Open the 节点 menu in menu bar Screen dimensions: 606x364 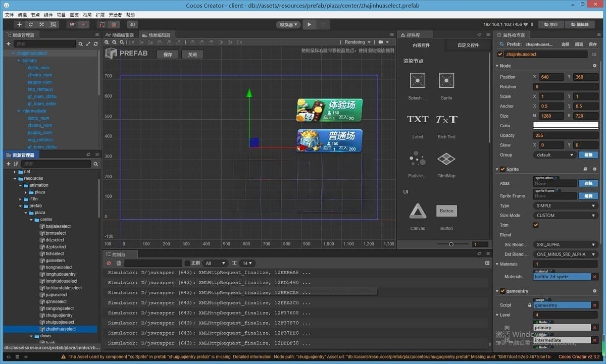point(35,15)
